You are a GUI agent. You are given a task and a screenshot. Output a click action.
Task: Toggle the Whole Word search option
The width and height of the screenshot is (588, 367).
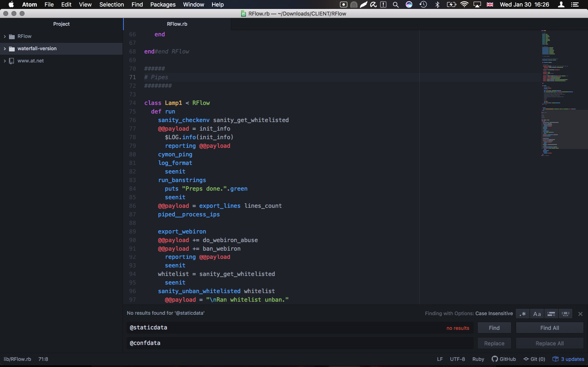pos(566,314)
